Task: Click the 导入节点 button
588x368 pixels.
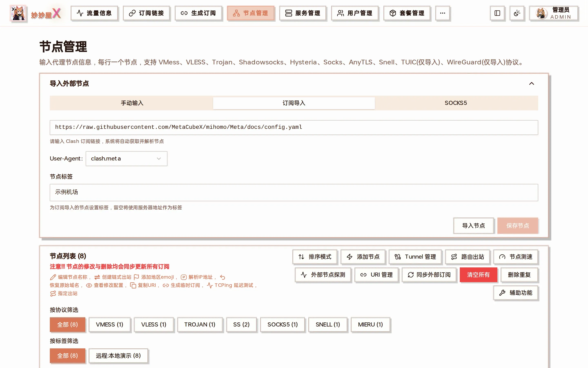Action: click(473, 225)
